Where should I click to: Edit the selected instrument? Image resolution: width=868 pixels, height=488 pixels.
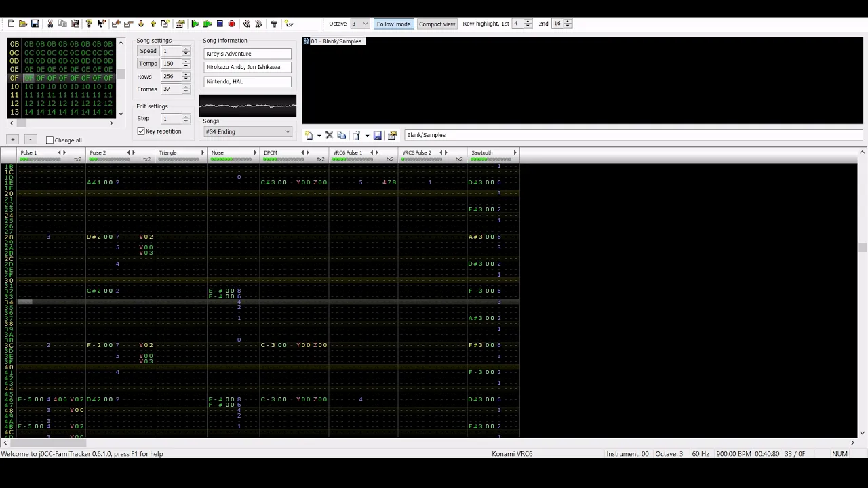(392, 136)
